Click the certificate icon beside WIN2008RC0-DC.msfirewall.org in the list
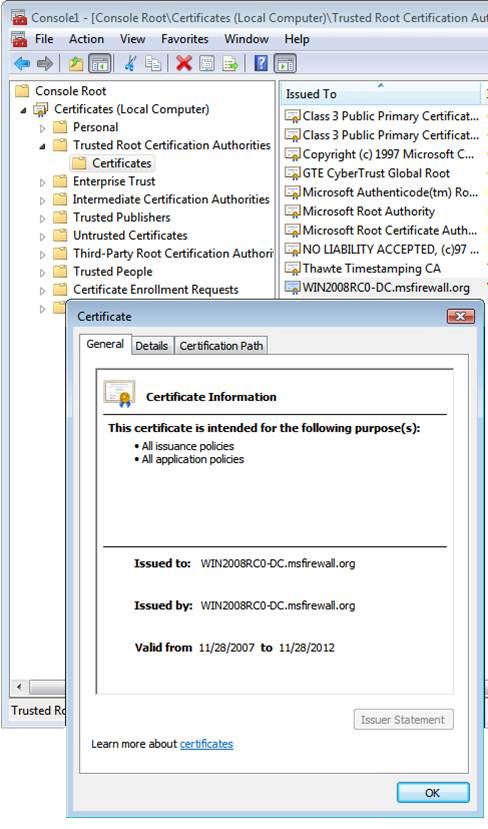 [x=292, y=287]
